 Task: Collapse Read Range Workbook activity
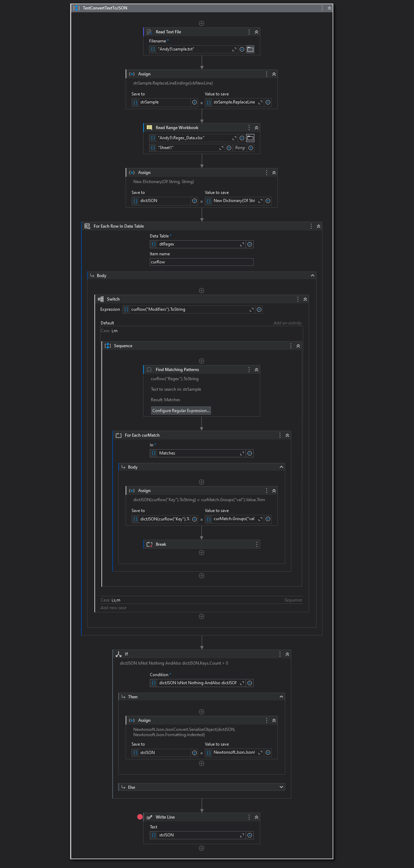pos(256,128)
